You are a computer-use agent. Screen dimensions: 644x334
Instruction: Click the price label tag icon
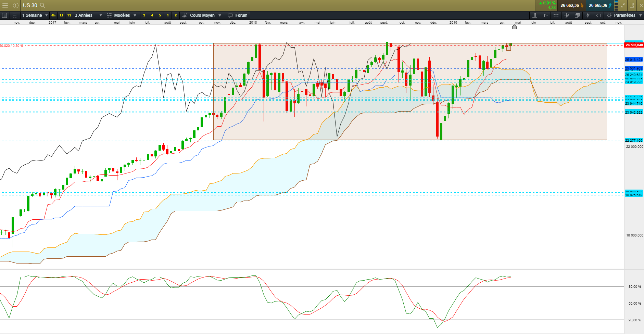pos(598,15)
